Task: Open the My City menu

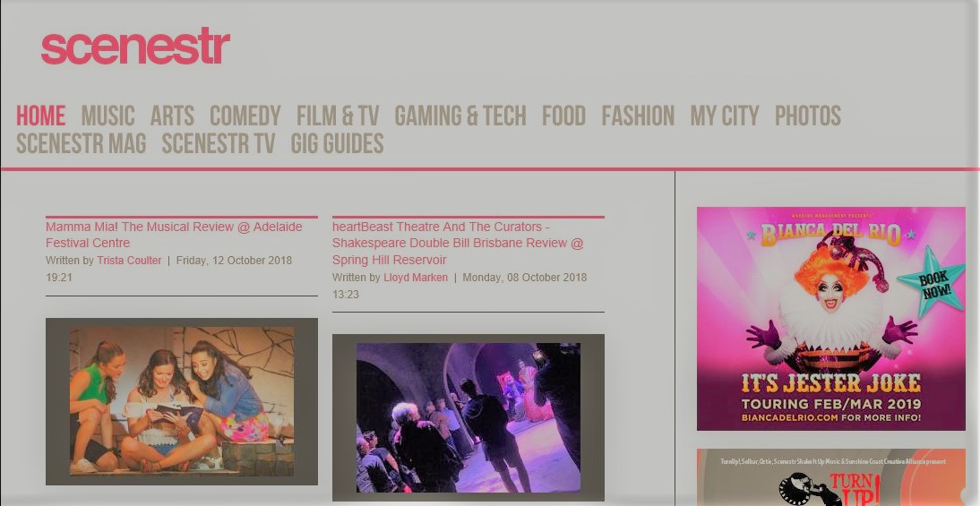Action: [724, 116]
